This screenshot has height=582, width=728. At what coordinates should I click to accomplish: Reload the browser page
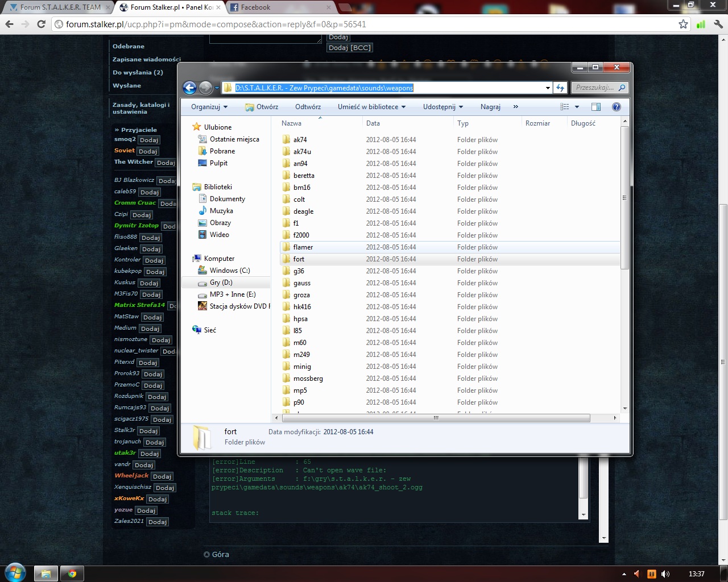[41, 24]
